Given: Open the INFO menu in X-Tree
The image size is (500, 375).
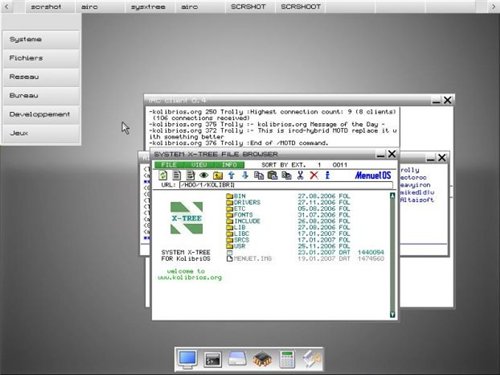Looking at the screenshot, I should tap(229, 165).
